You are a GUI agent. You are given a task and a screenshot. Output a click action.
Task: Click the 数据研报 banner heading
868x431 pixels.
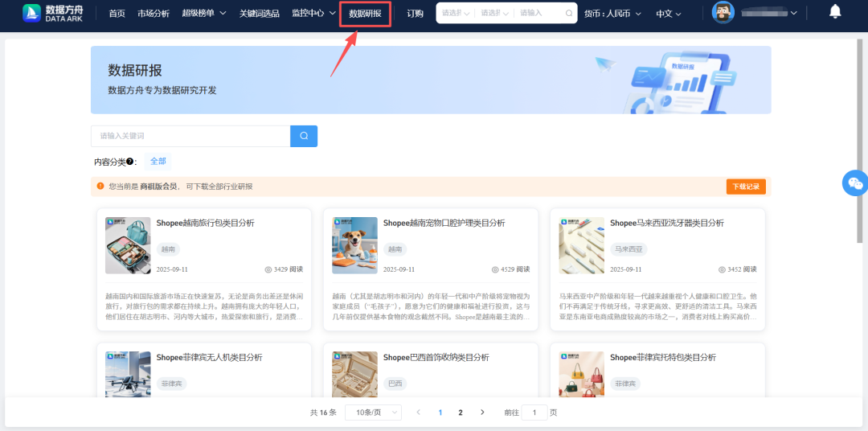click(135, 70)
